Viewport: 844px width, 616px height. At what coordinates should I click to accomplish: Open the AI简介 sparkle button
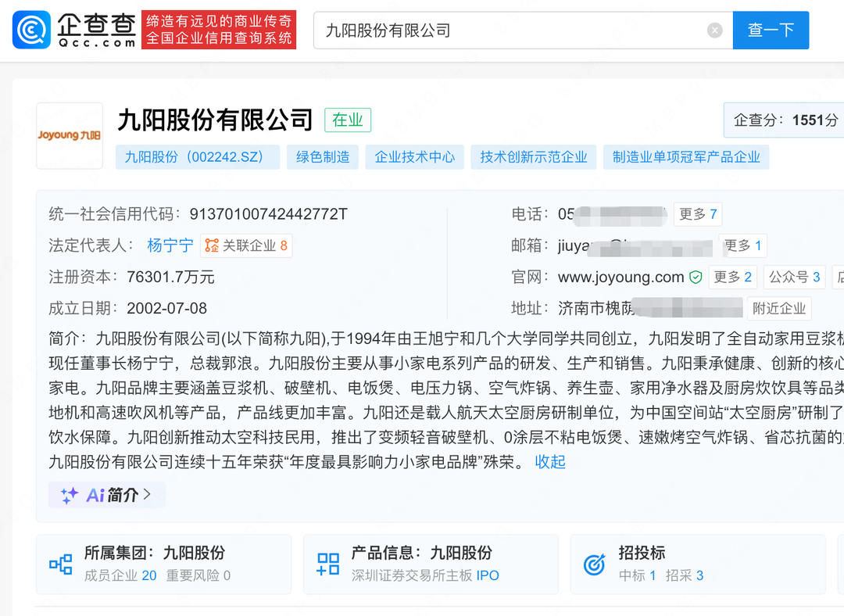107,495
